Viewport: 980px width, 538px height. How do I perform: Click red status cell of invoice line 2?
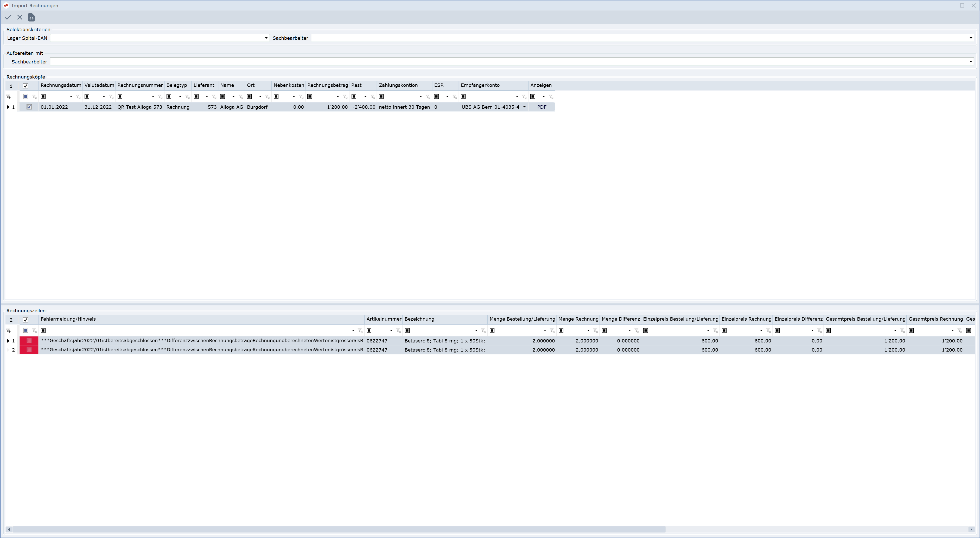coord(29,350)
